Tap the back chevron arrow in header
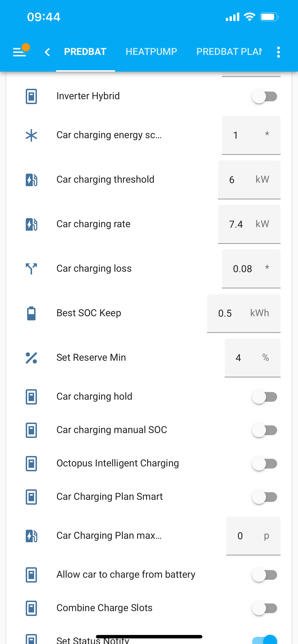 click(x=47, y=52)
